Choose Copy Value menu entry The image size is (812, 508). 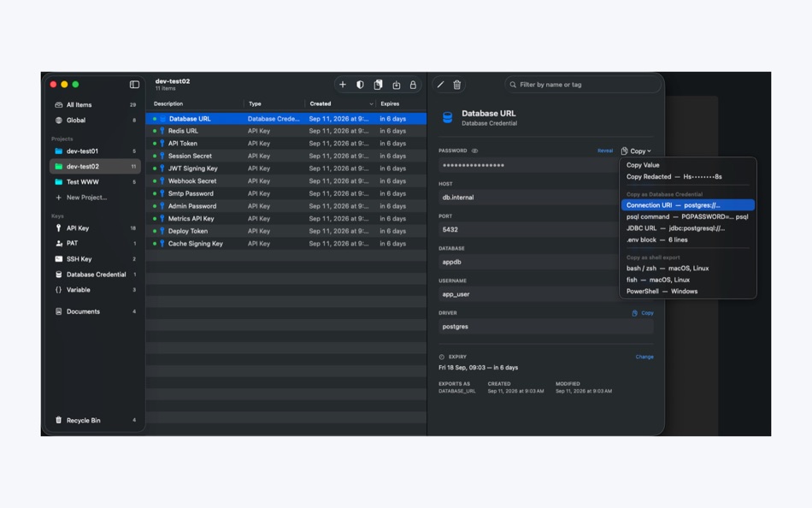coord(688,165)
